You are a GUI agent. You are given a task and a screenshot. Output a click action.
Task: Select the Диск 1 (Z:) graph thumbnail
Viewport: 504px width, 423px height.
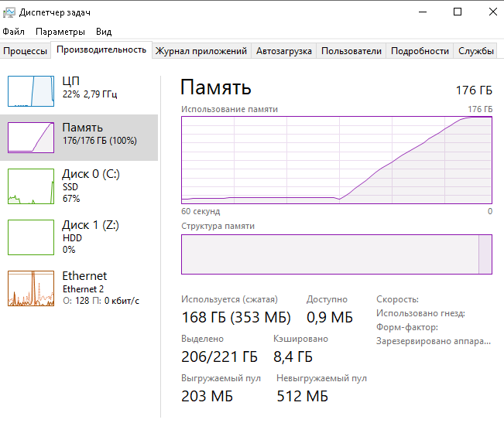(x=31, y=237)
